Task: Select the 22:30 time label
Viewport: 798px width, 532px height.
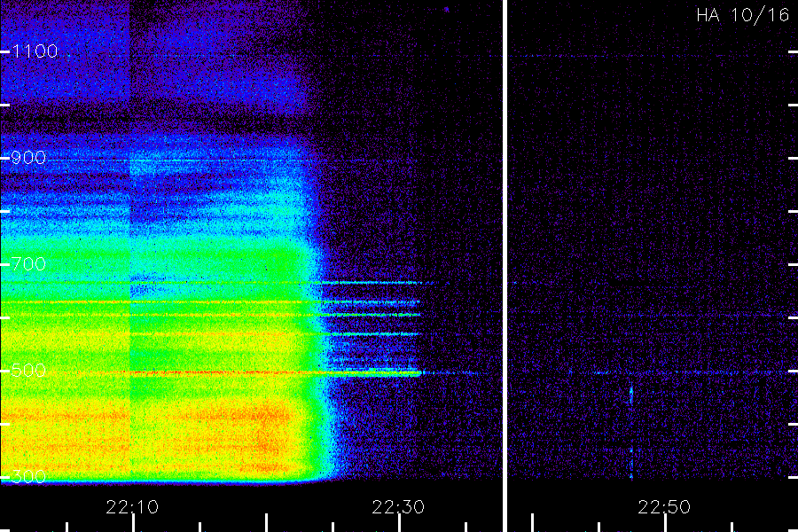Action: click(398, 507)
